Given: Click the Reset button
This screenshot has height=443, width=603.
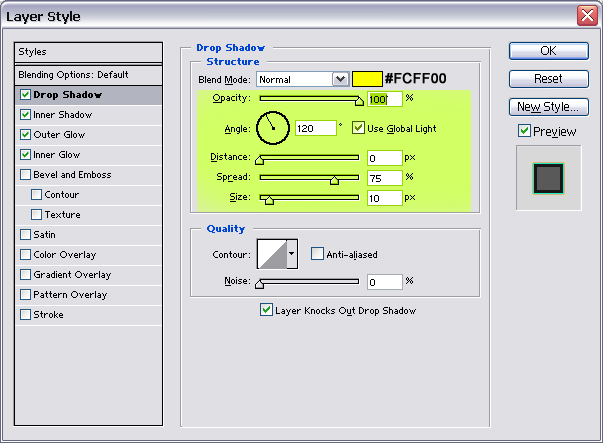Looking at the screenshot, I should (x=547, y=78).
